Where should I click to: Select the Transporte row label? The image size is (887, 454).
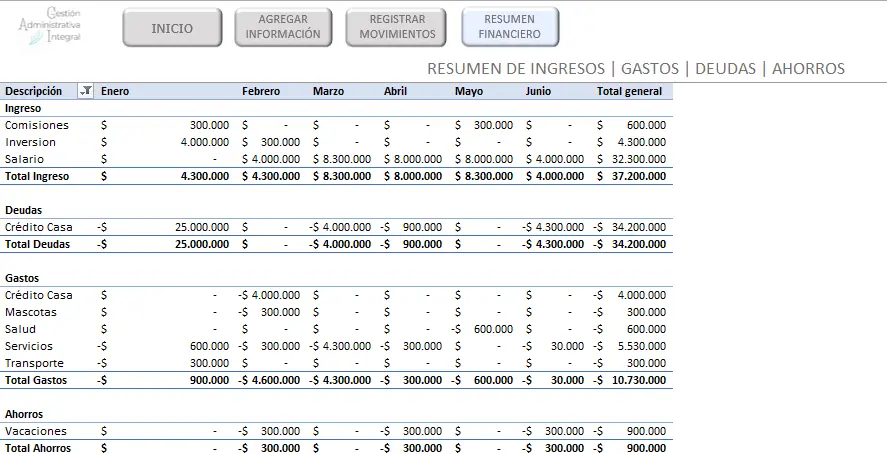(34, 363)
